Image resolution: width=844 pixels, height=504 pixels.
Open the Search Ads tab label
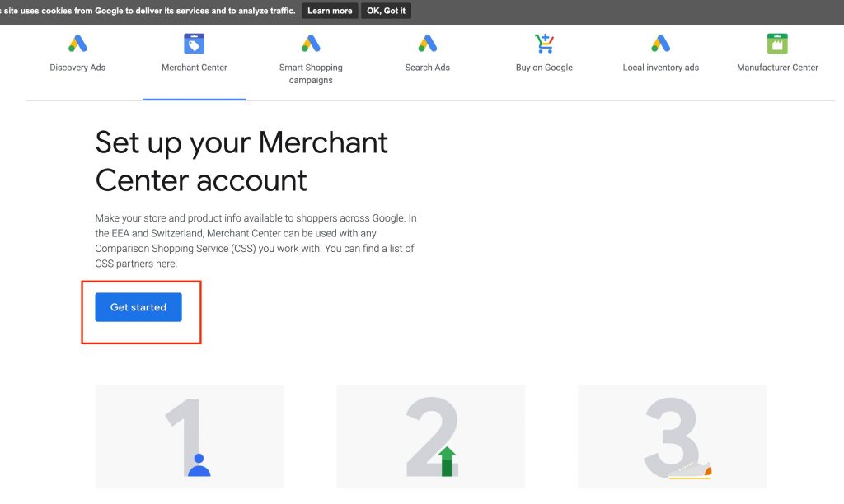(428, 68)
